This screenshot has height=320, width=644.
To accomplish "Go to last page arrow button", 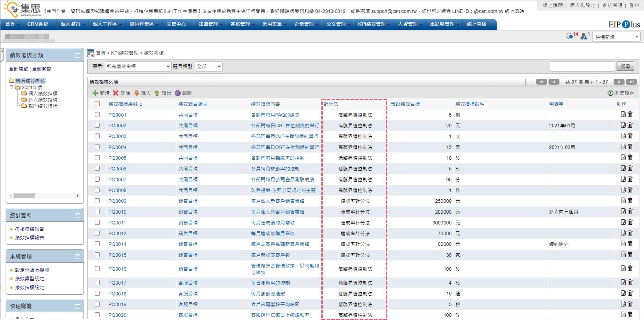I will [x=631, y=82].
